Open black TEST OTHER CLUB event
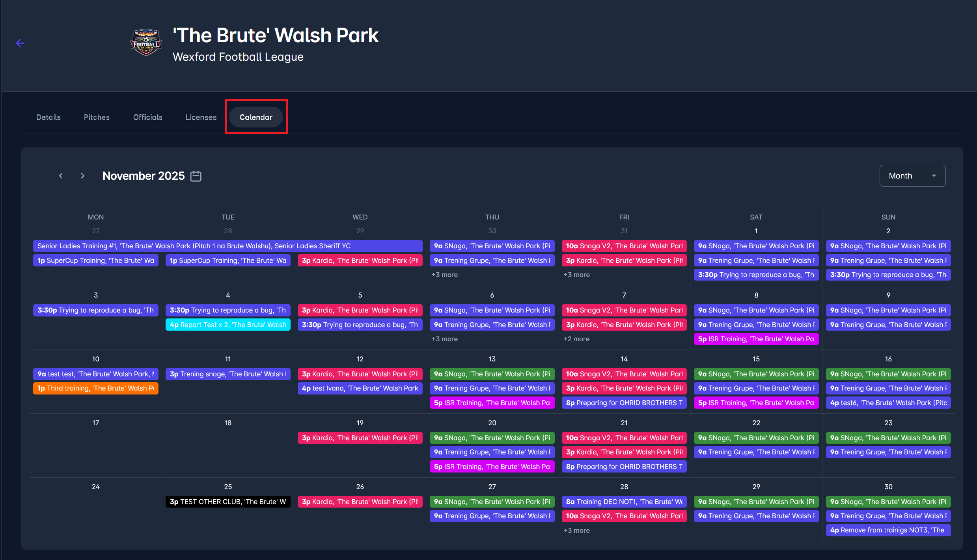The image size is (977, 560). click(228, 502)
